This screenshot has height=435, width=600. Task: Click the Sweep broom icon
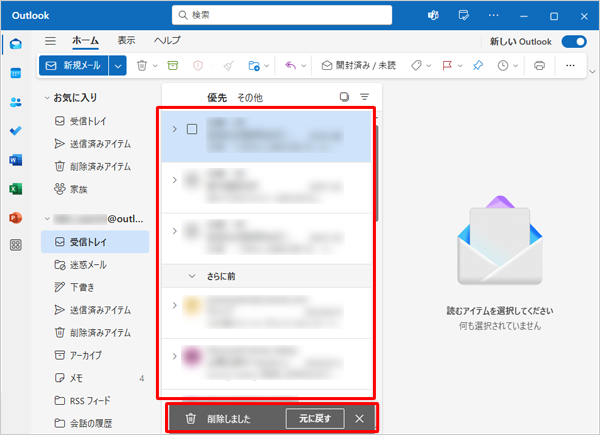228,66
